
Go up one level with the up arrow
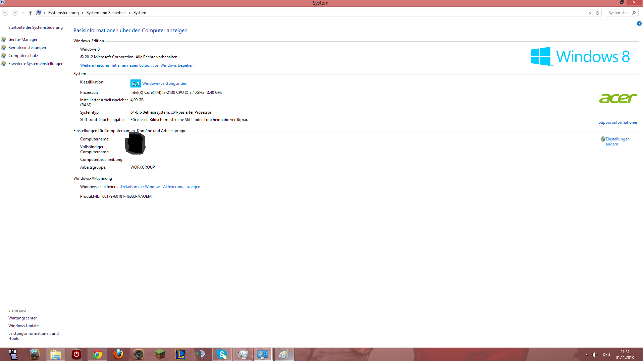pos(31,13)
